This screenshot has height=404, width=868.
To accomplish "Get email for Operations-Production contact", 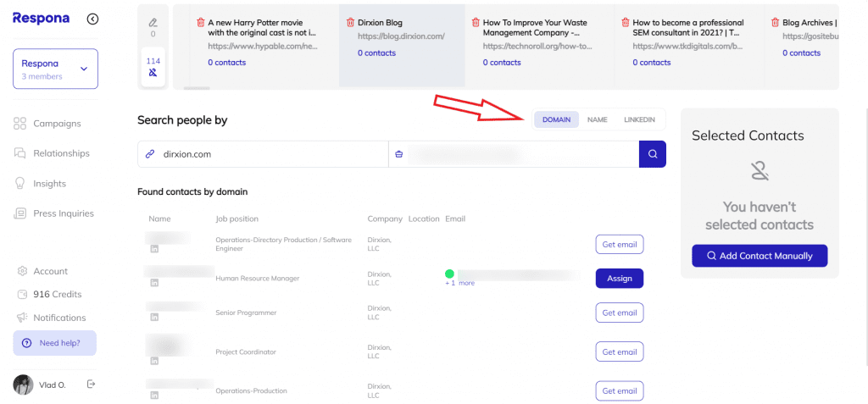I will click(x=620, y=390).
